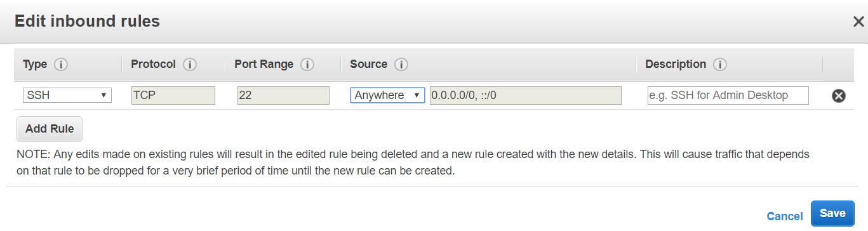
Task: Click the info icon next to Protocol
Action: 190,65
